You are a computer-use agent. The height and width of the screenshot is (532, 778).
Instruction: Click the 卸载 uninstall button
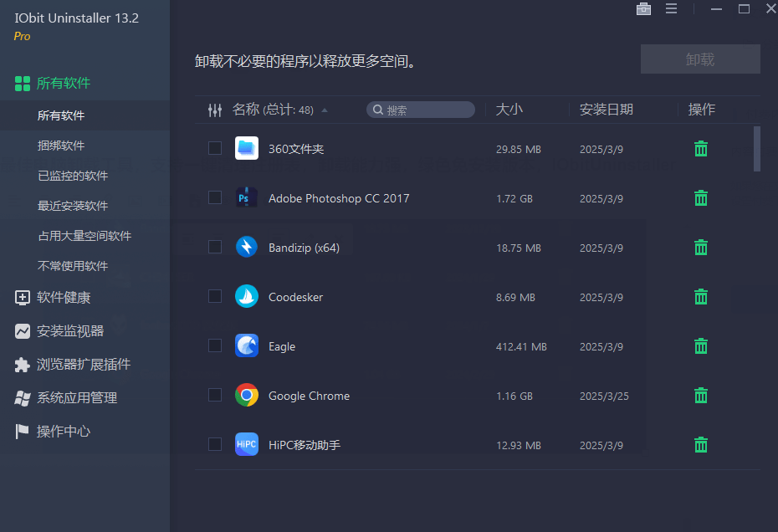(700, 59)
